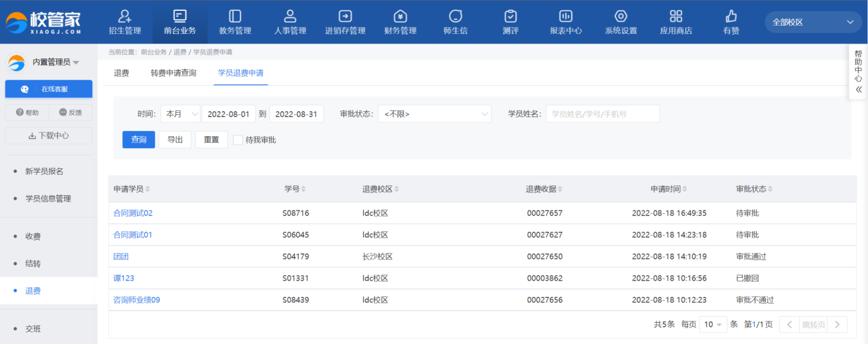Click end date field 2022-08-31

[296, 114]
